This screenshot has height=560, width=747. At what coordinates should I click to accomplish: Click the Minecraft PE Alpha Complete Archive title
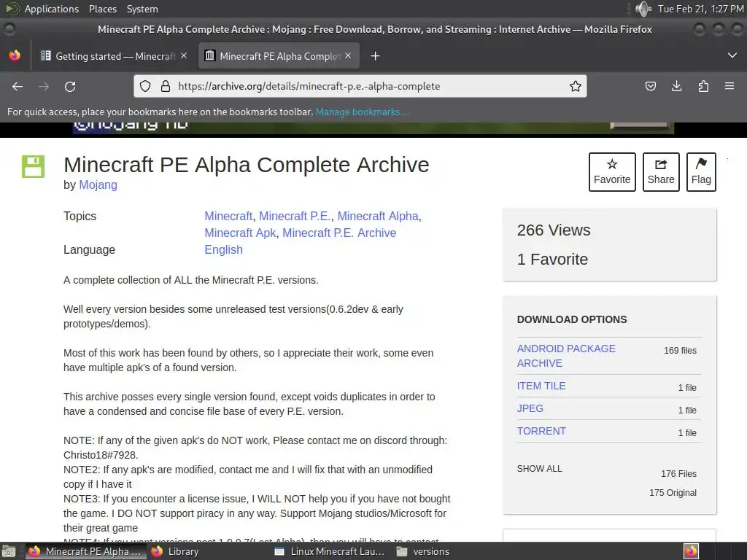click(247, 165)
